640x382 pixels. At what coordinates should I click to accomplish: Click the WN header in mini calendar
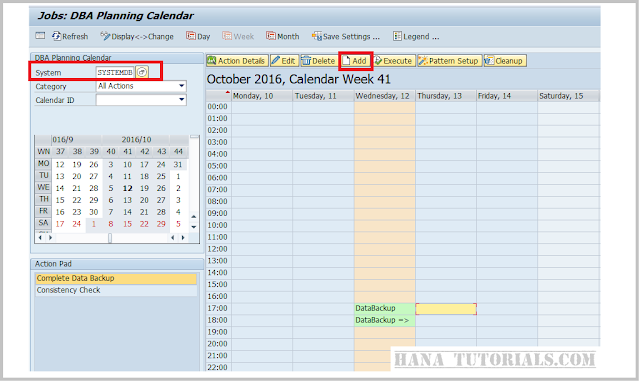click(x=44, y=151)
